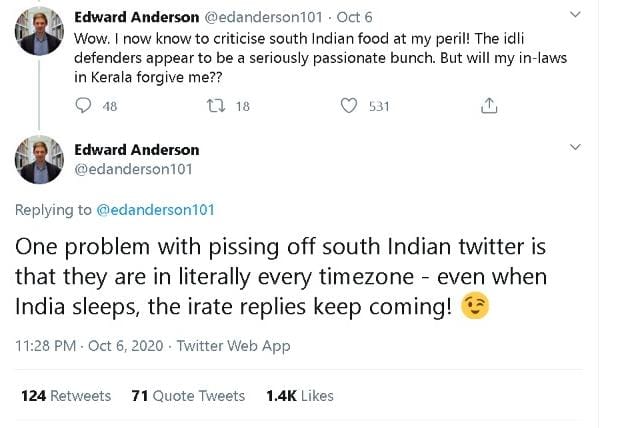Open the @edanderson101 link after Replying to
Screen dimensions: 618x428
click(x=154, y=210)
